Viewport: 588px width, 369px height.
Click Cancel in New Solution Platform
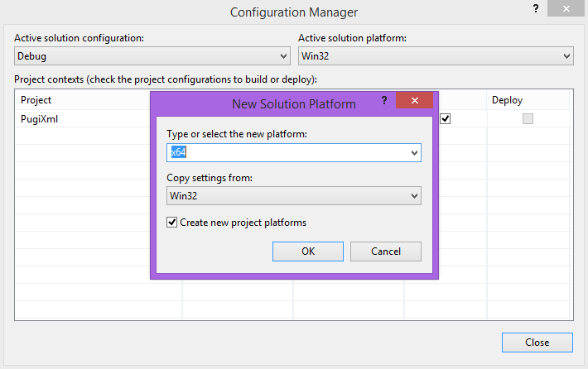pos(385,252)
